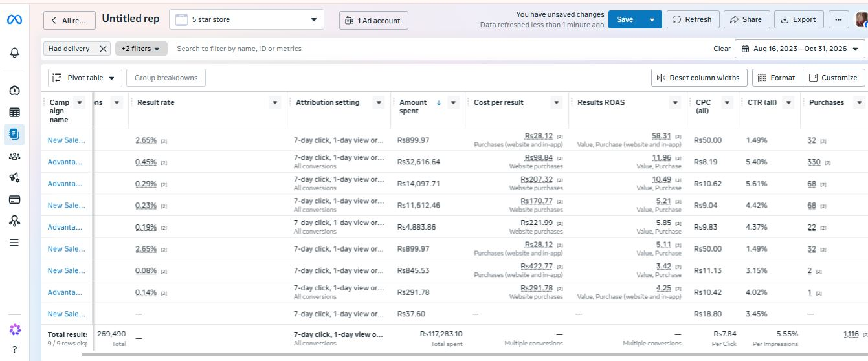Click the 0.45% result rate value
This screenshot has height=361, width=868.
146,162
